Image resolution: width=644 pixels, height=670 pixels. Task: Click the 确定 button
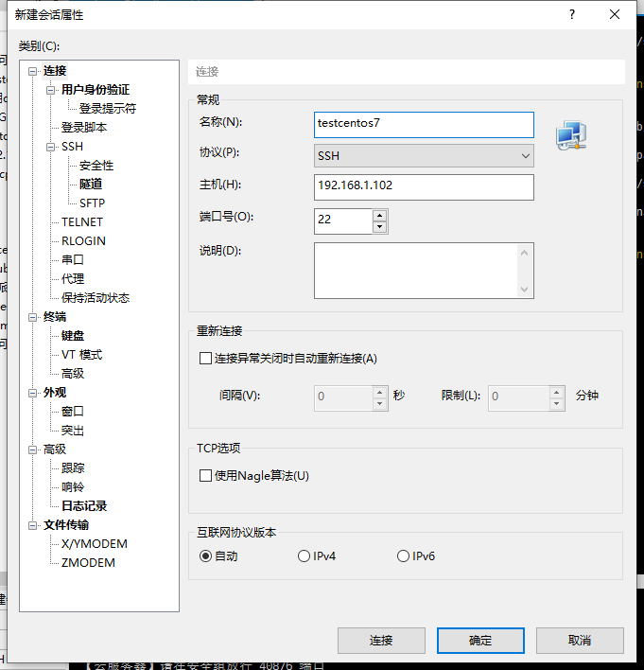point(480,640)
